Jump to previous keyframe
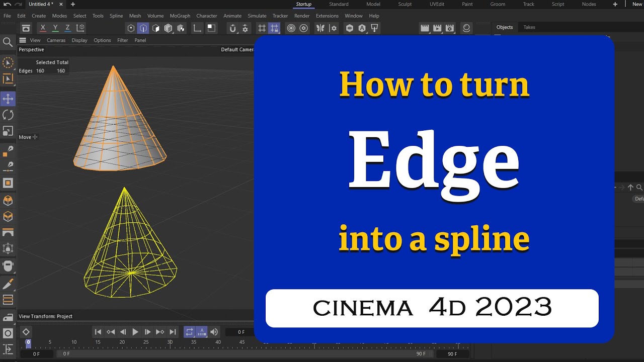644x362 pixels. 110,332
